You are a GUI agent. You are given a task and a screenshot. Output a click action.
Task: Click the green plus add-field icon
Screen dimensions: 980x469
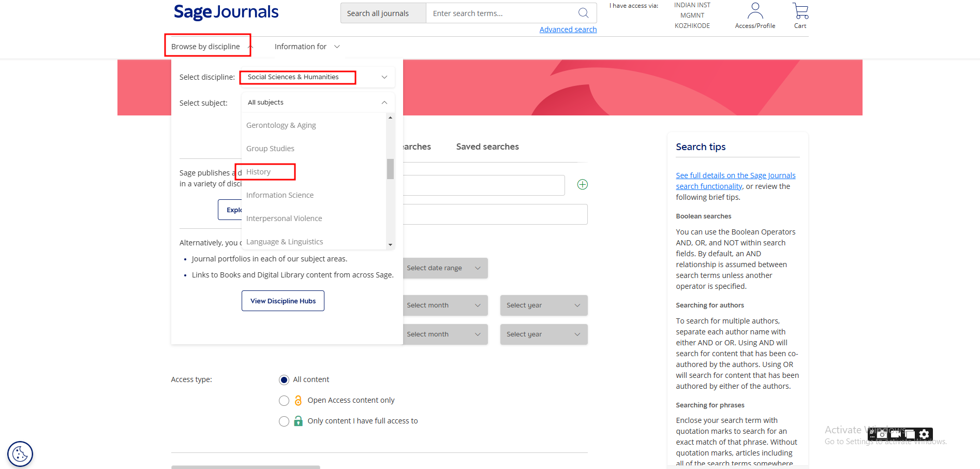(x=582, y=185)
